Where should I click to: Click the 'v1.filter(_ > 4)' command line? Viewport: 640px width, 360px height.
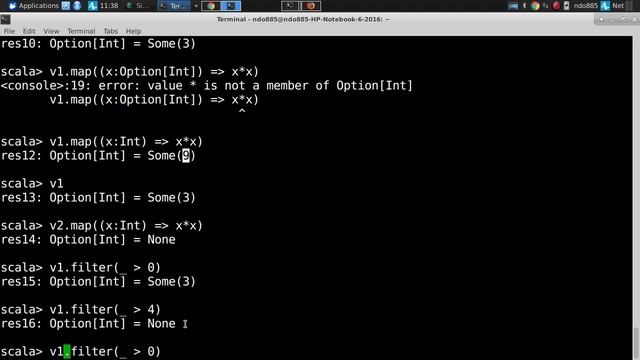pyautogui.click(x=105, y=309)
